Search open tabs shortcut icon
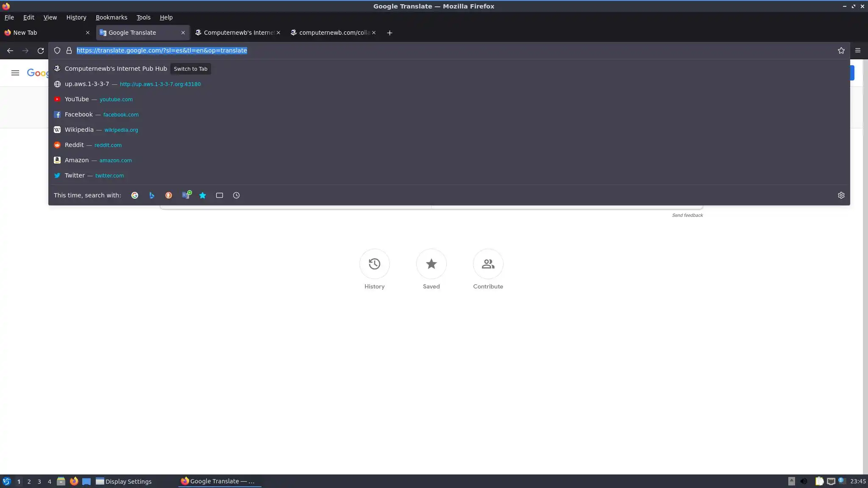Image resolution: width=868 pixels, height=488 pixels. pyautogui.click(x=220, y=195)
